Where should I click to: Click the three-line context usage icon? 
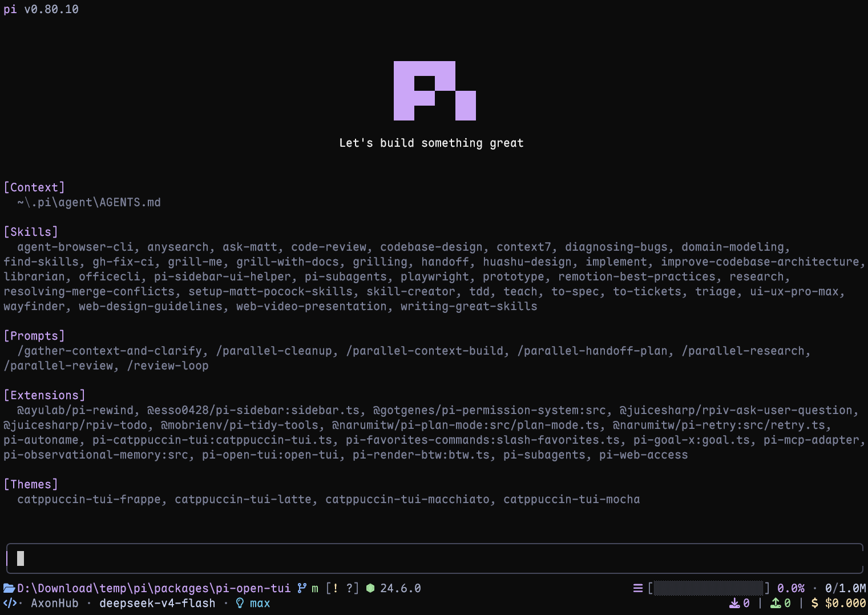pyautogui.click(x=638, y=588)
